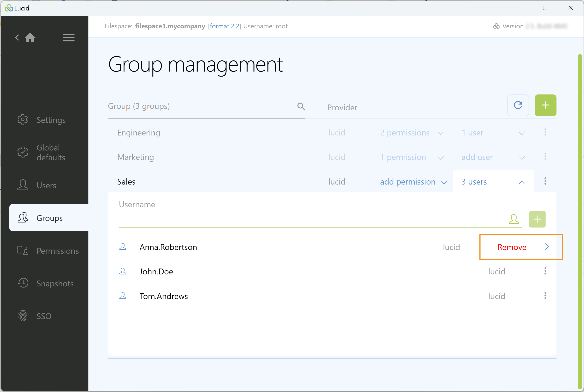
Task: Refresh the group list
Action: click(518, 105)
